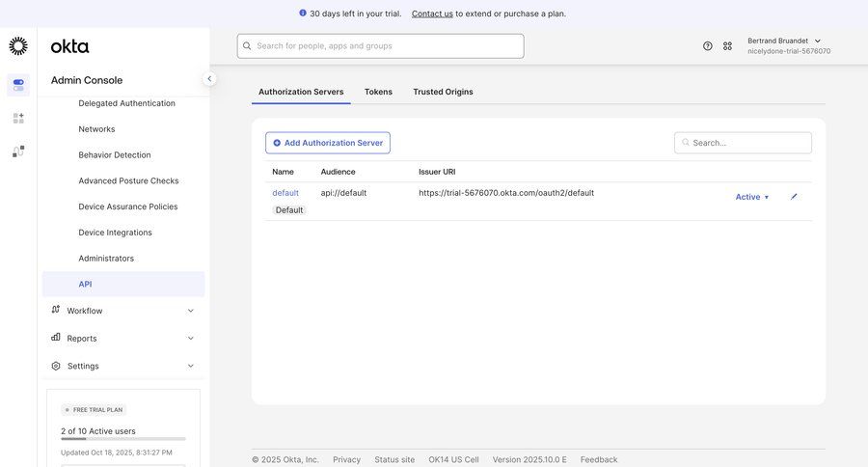This screenshot has height=467, width=868.
Task: Open Administrators in sidebar
Action: point(106,259)
